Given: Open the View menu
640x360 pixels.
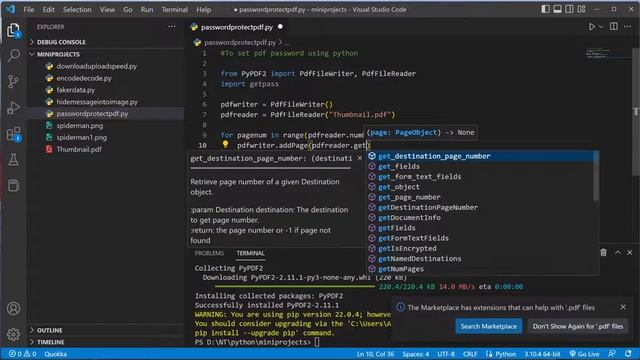Looking at the screenshot, I should coord(107,9).
